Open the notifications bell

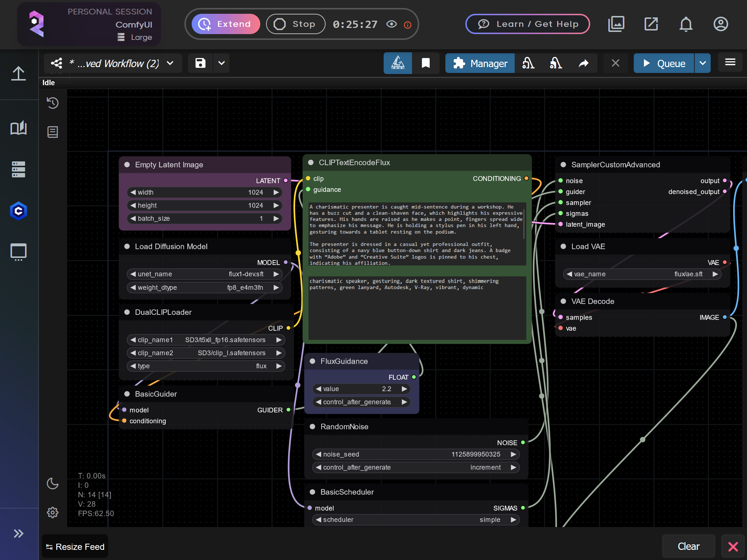click(x=686, y=24)
